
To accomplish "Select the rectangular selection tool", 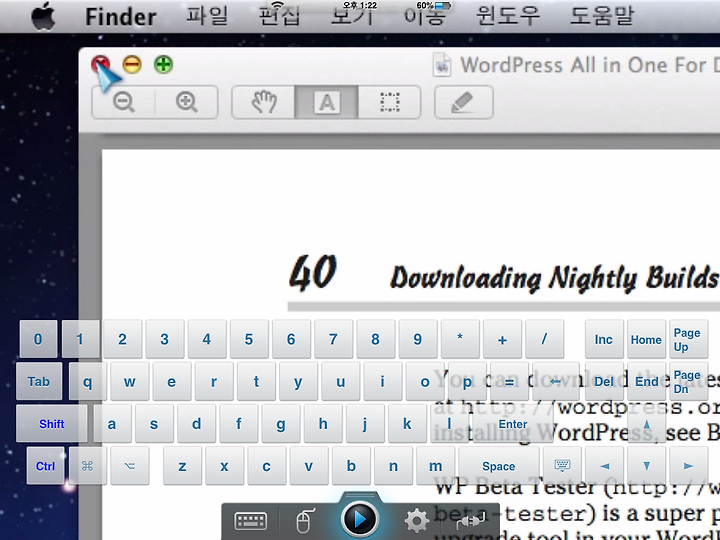I will click(x=389, y=101).
